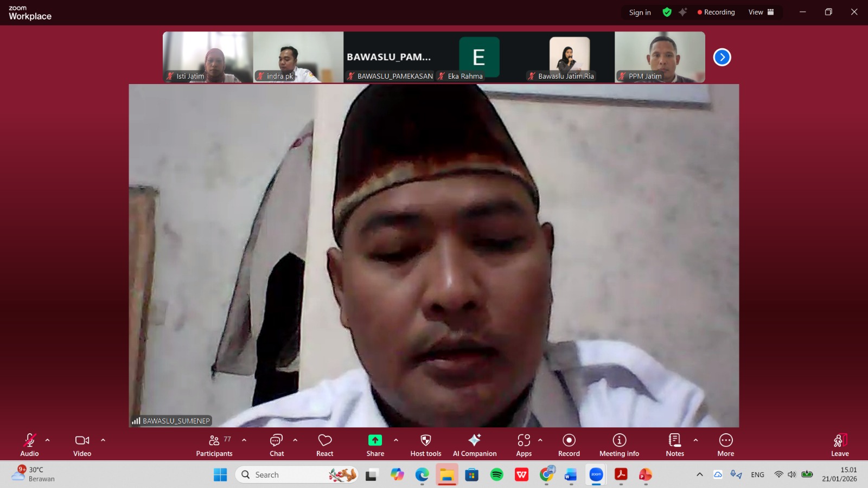868x488 pixels.
Task: Open the Chat panel
Action: tap(277, 445)
